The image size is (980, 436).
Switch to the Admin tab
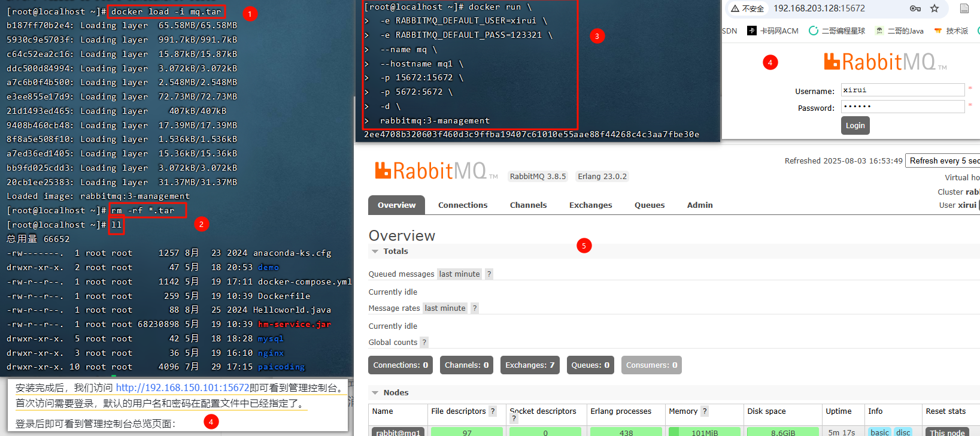pyautogui.click(x=700, y=205)
